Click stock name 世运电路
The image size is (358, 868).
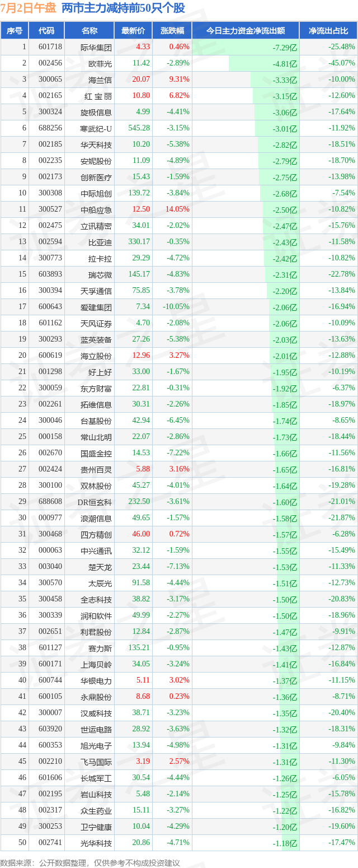coord(96,730)
